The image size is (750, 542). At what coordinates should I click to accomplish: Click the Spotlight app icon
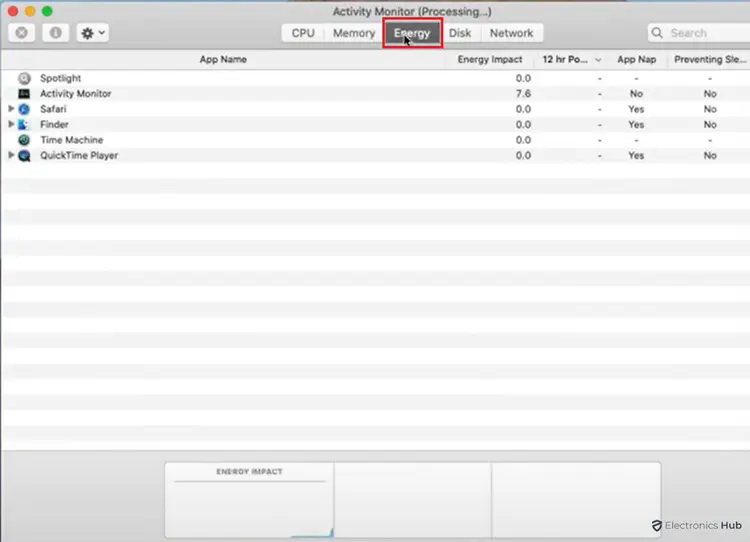[x=24, y=78]
